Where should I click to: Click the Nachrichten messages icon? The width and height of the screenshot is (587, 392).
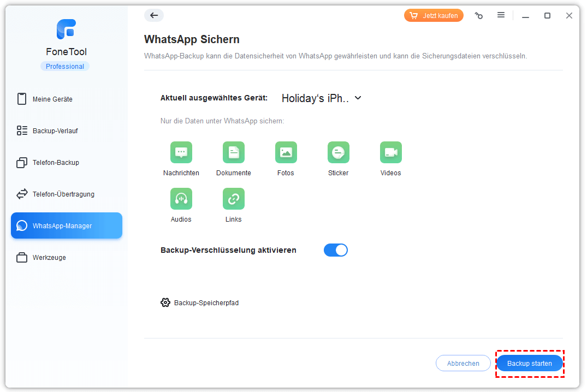[x=181, y=153]
